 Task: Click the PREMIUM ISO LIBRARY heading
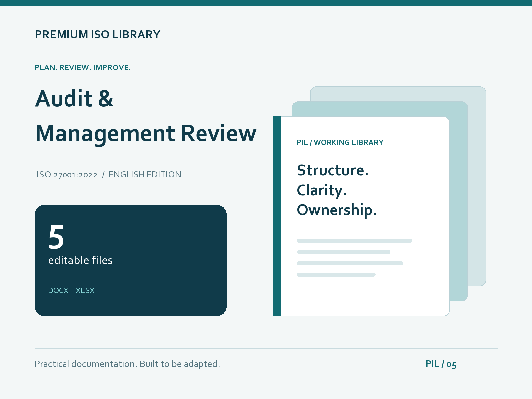[x=97, y=35]
